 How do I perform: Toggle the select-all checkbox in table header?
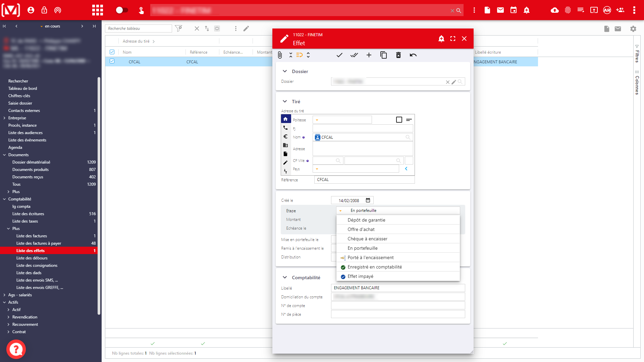(x=112, y=52)
